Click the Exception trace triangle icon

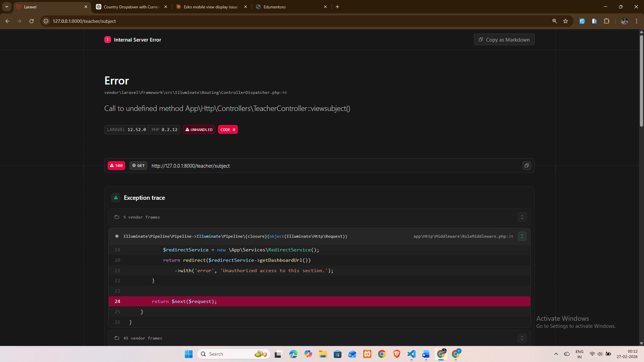(116, 198)
